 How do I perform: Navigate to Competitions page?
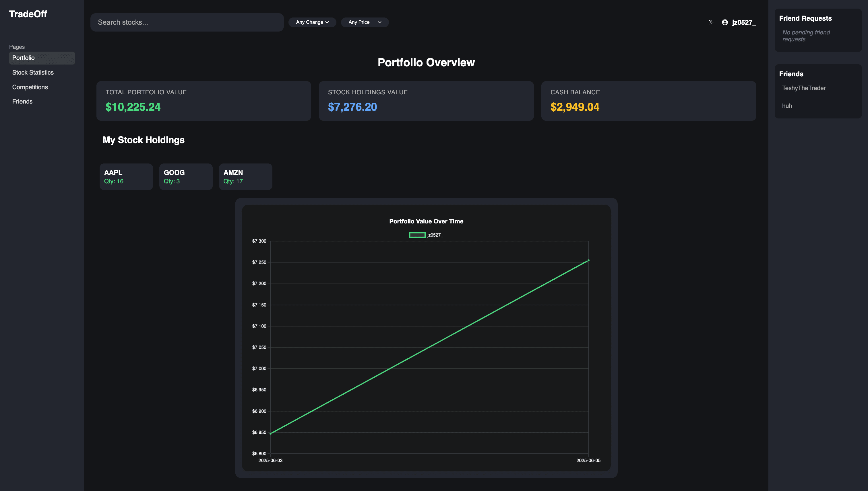pos(30,87)
